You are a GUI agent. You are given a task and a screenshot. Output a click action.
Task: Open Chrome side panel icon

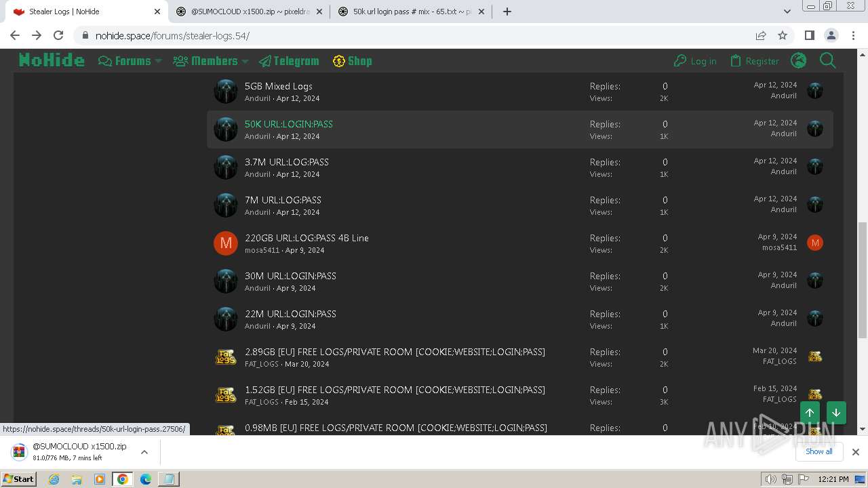click(809, 36)
